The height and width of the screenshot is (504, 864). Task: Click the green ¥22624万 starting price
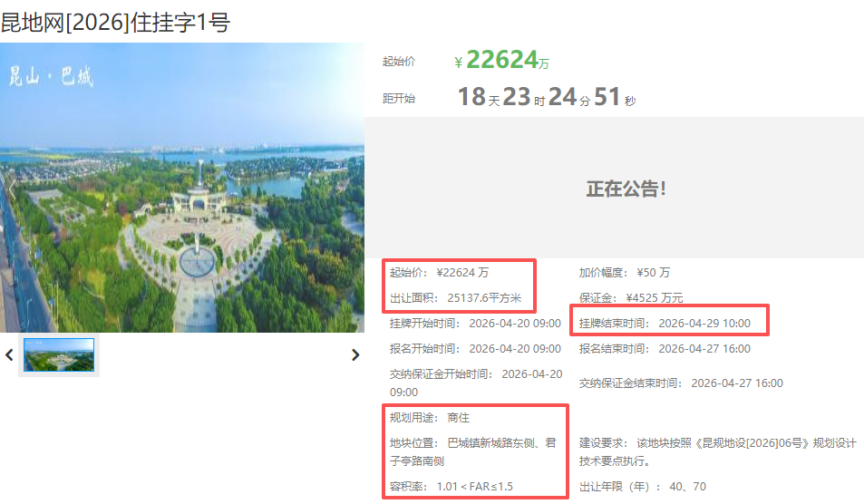[501, 61]
